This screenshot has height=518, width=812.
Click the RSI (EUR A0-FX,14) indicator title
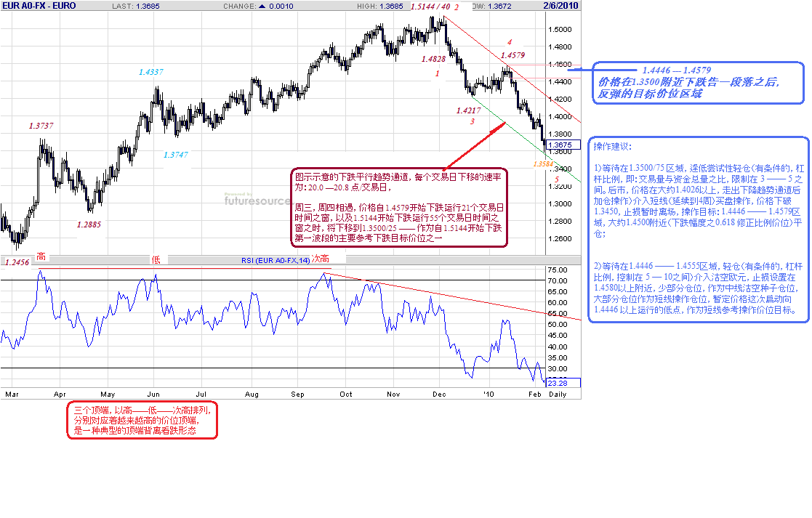click(276, 260)
